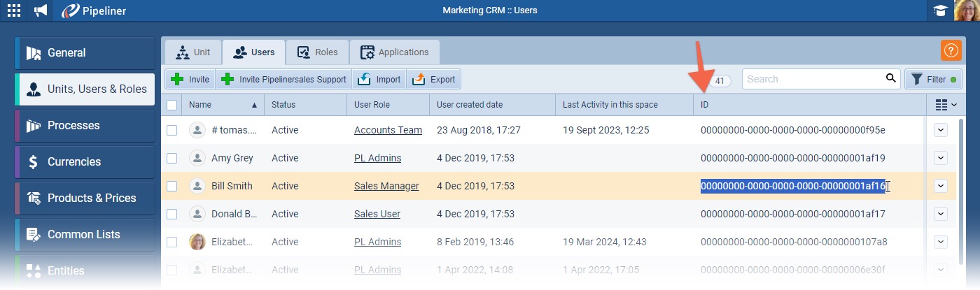Sort by the Status column header
Screen dimensions: 980x290
(x=305, y=105)
